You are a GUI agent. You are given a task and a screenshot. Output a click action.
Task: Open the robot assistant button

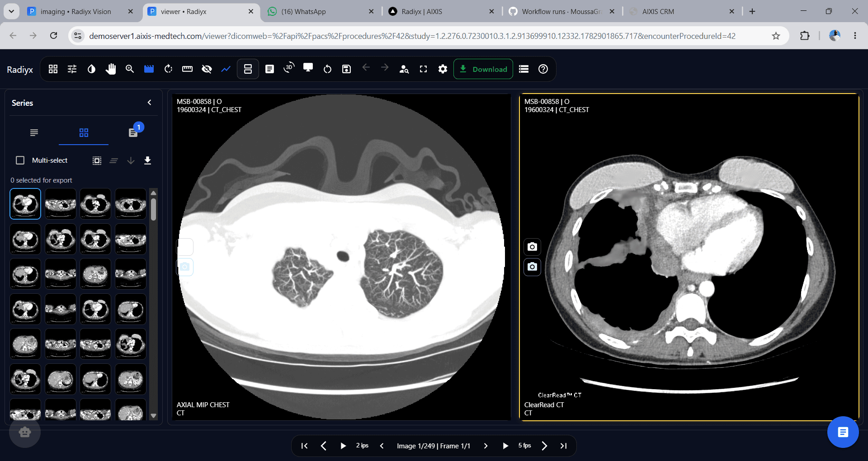point(25,432)
